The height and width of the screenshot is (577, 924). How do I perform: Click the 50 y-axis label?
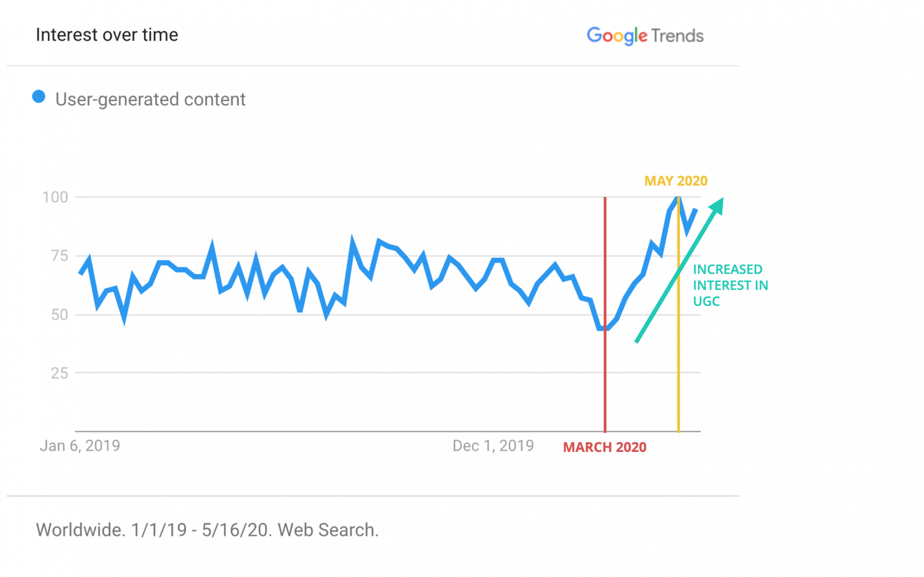[x=59, y=315]
